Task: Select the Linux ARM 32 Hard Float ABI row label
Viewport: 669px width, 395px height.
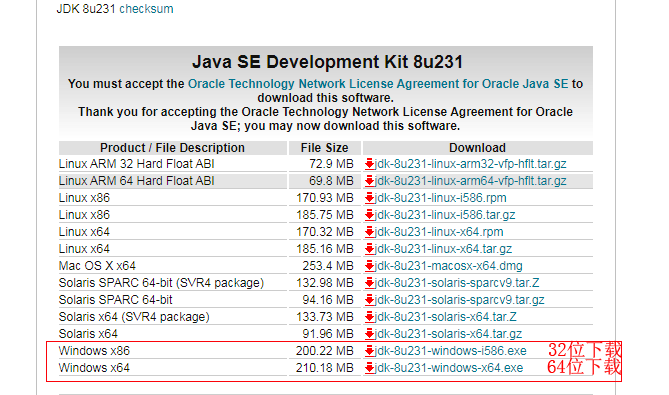Action: [x=137, y=164]
